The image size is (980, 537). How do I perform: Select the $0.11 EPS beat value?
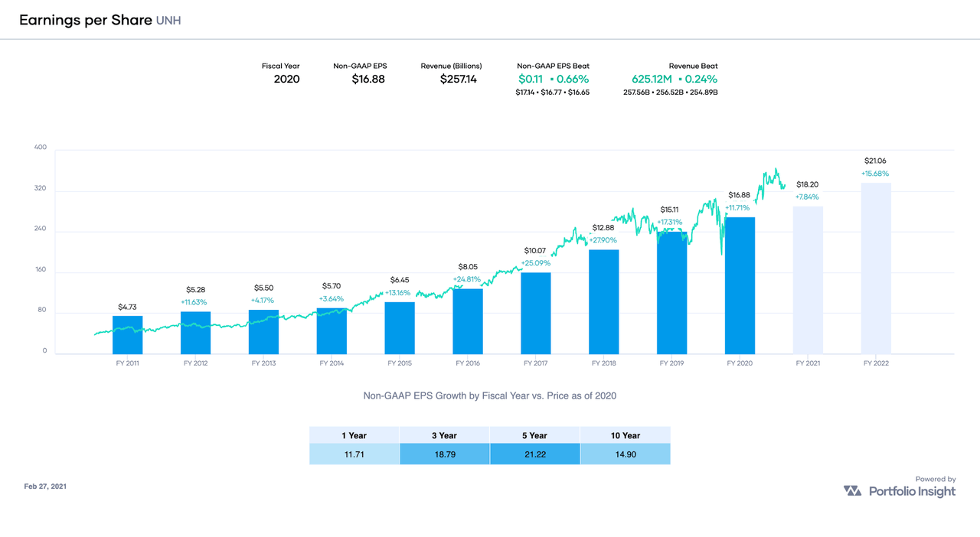pos(531,79)
